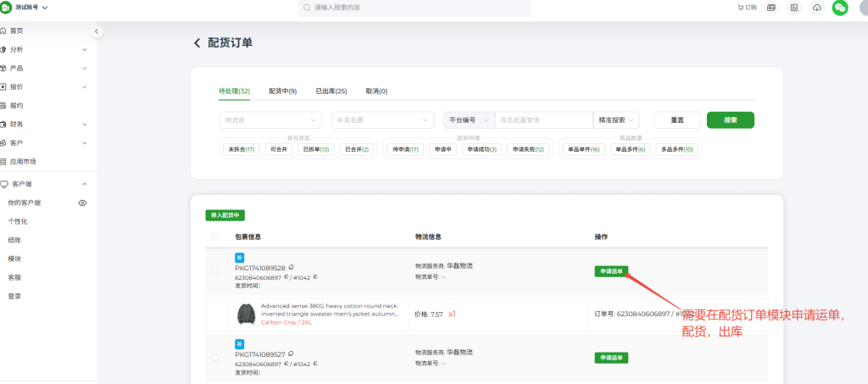The height and width of the screenshot is (384, 868).
Task: Toggle the eye icon next to 你的客户端
Action: point(82,203)
